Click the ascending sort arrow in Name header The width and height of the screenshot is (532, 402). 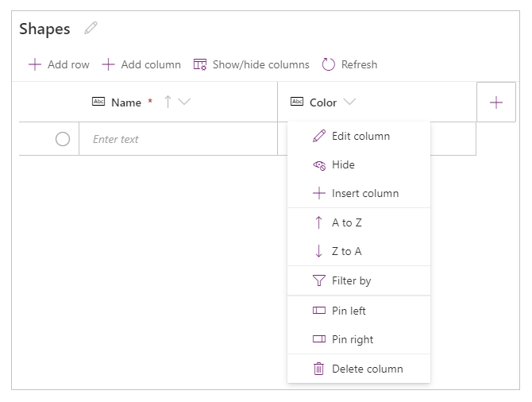[x=168, y=102]
